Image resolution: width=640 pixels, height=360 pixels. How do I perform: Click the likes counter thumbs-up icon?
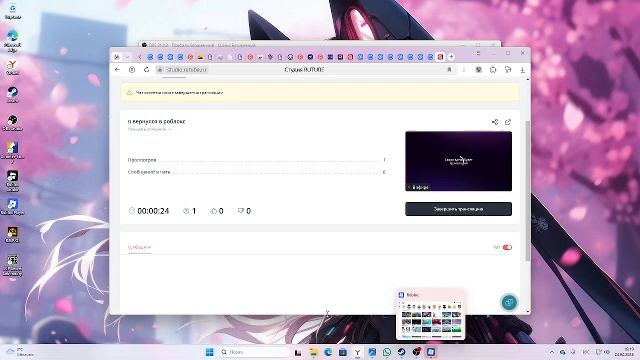[x=213, y=211]
